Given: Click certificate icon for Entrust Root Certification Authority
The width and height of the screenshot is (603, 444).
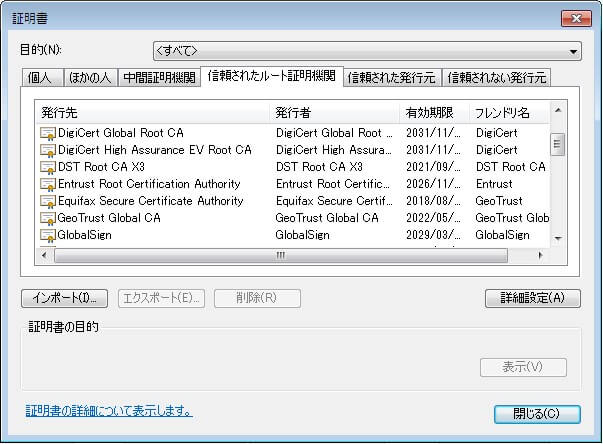Looking at the screenshot, I should pos(48,184).
